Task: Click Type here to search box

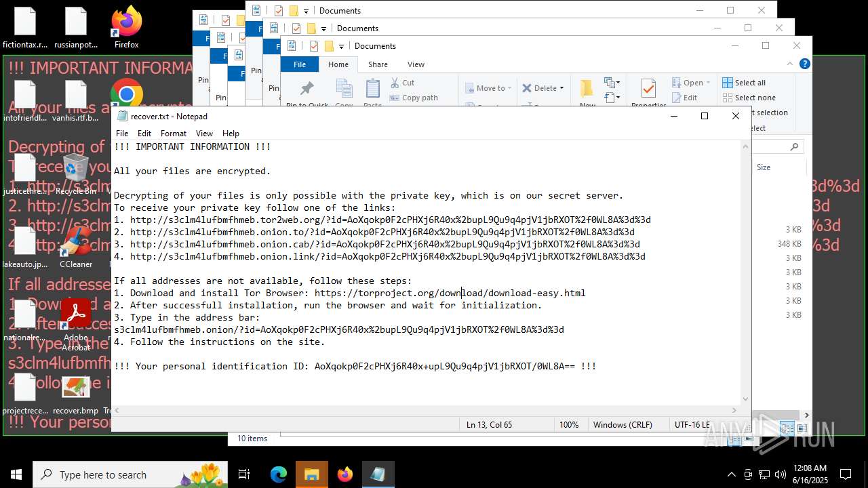Action: point(132,474)
